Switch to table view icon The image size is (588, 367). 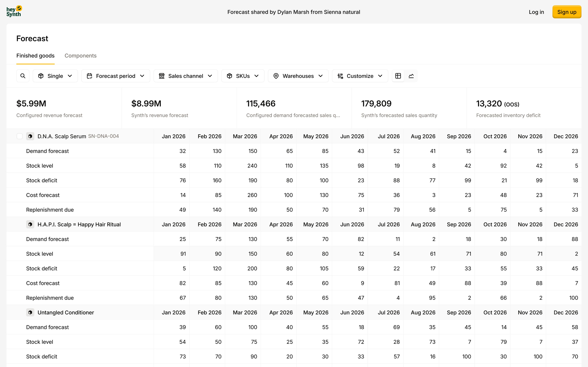(x=398, y=76)
